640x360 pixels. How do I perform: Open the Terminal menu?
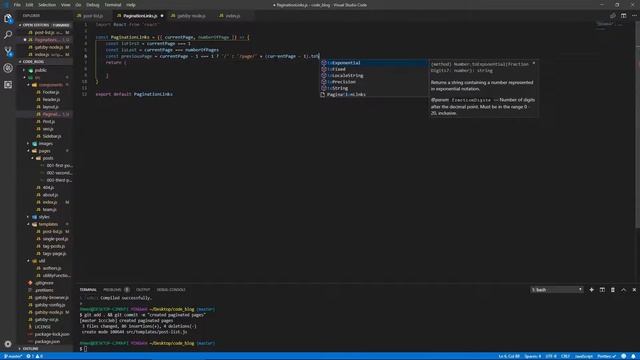pos(113,5)
